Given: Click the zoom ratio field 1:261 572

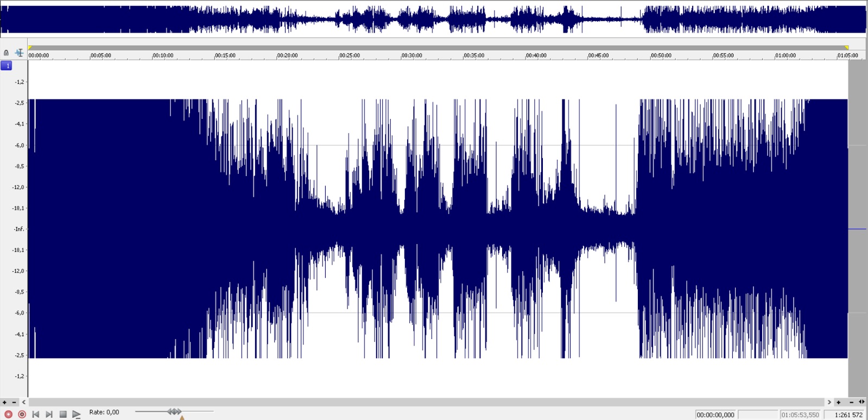Looking at the screenshot, I should coord(845,415).
